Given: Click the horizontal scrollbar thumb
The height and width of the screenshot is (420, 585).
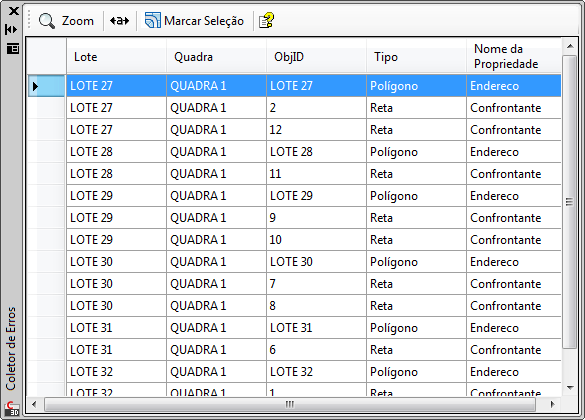Looking at the screenshot, I should [290, 404].
